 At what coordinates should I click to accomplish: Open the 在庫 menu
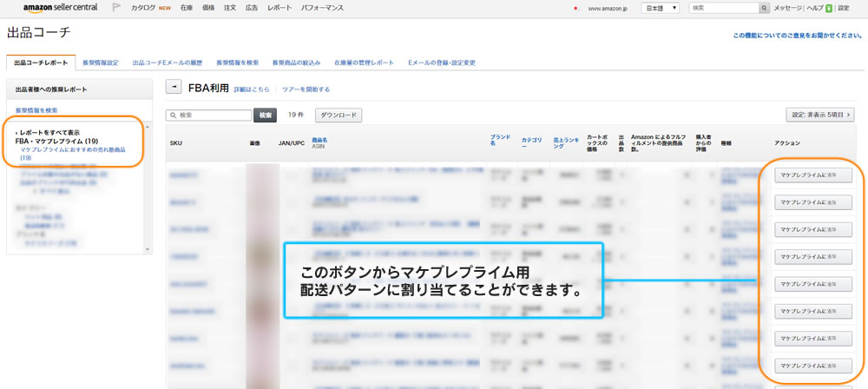(186, 9)
